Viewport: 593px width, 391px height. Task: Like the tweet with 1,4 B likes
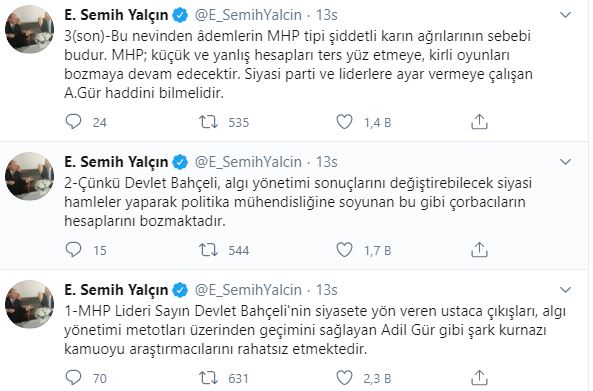(344, 122)
